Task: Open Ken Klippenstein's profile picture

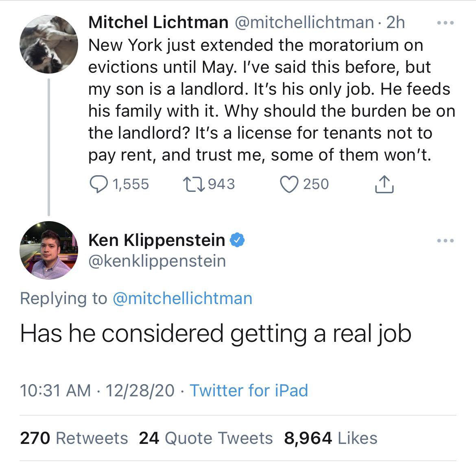Action: (49, 250)
